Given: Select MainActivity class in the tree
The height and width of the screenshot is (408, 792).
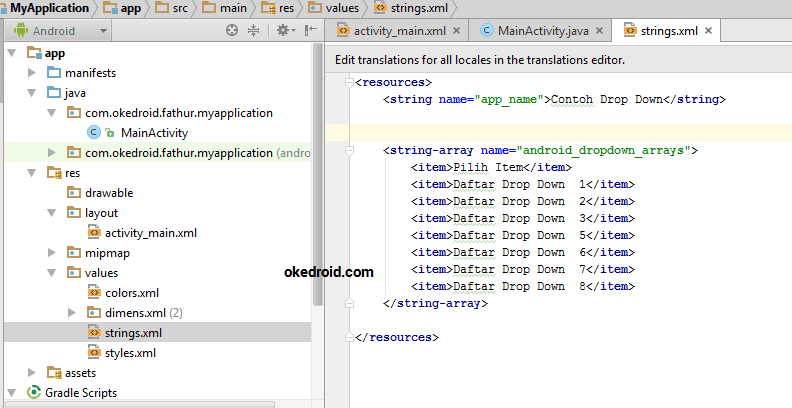Looking at the screenshot, I should coord(154,133).
